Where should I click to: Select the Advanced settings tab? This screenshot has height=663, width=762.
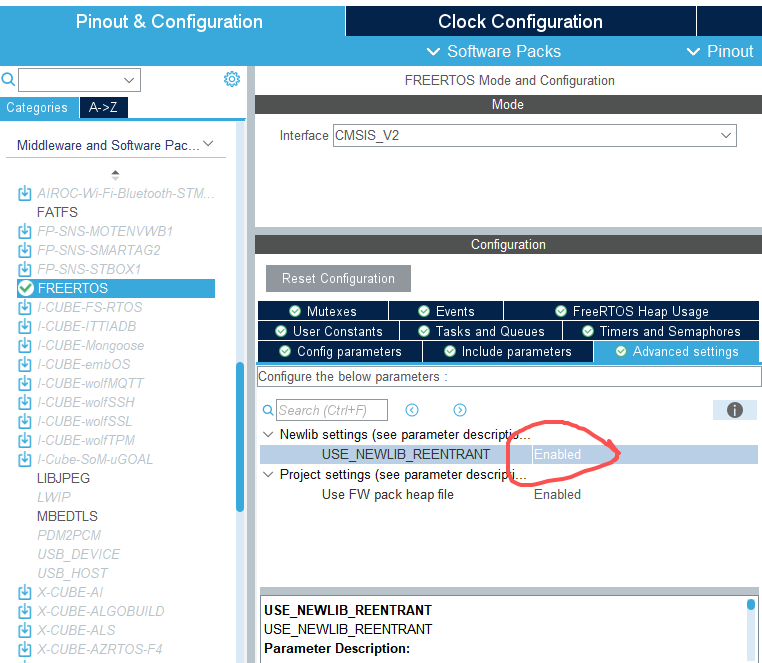(676, 351)
